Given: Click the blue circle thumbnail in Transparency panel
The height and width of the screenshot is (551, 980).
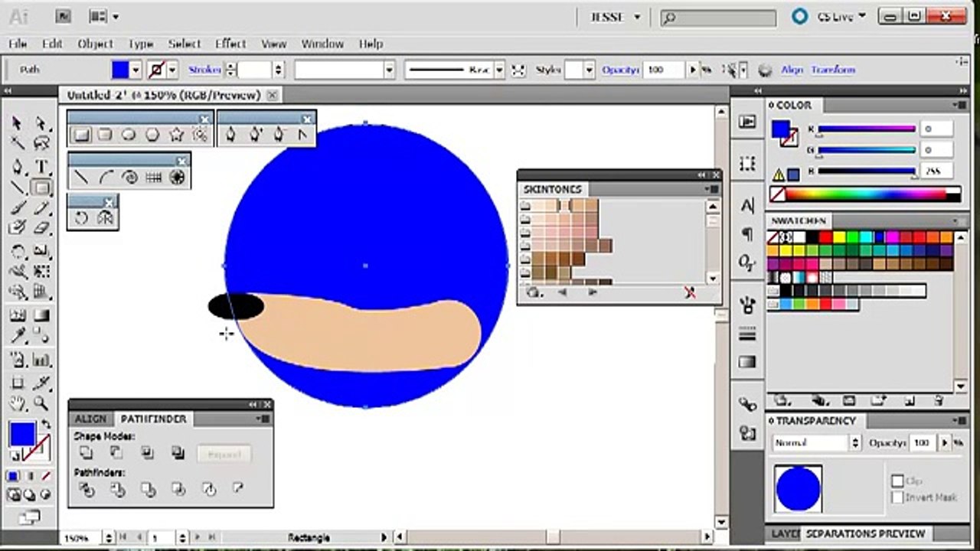Looking at the screenshot, I should click(798, 489).
